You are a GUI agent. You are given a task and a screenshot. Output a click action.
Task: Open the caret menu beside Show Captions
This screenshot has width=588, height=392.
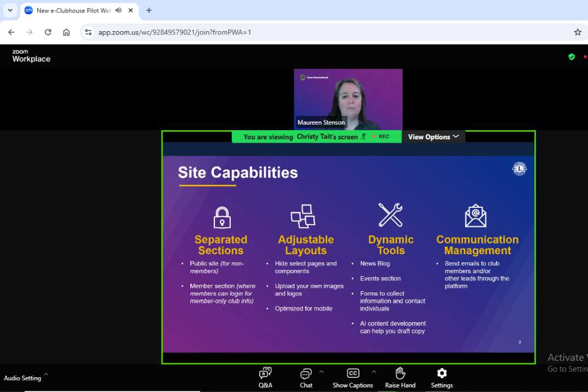point(374,372)
